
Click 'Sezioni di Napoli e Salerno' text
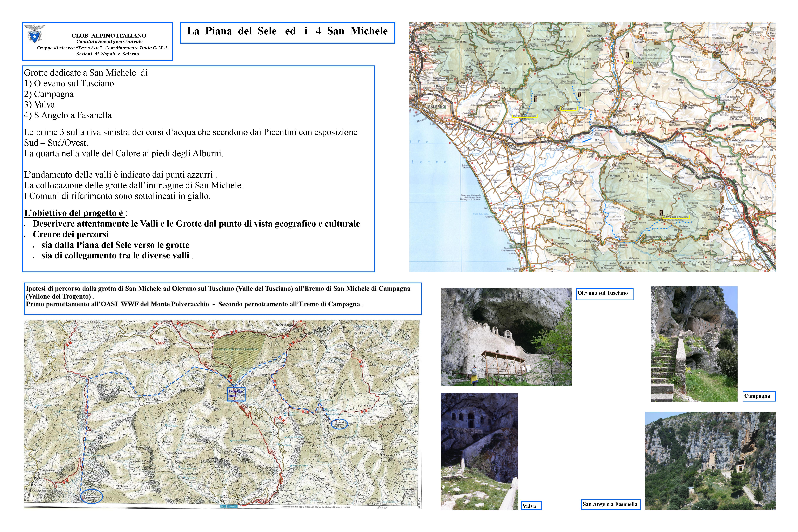pyautogui.click(x=108, y=54)
